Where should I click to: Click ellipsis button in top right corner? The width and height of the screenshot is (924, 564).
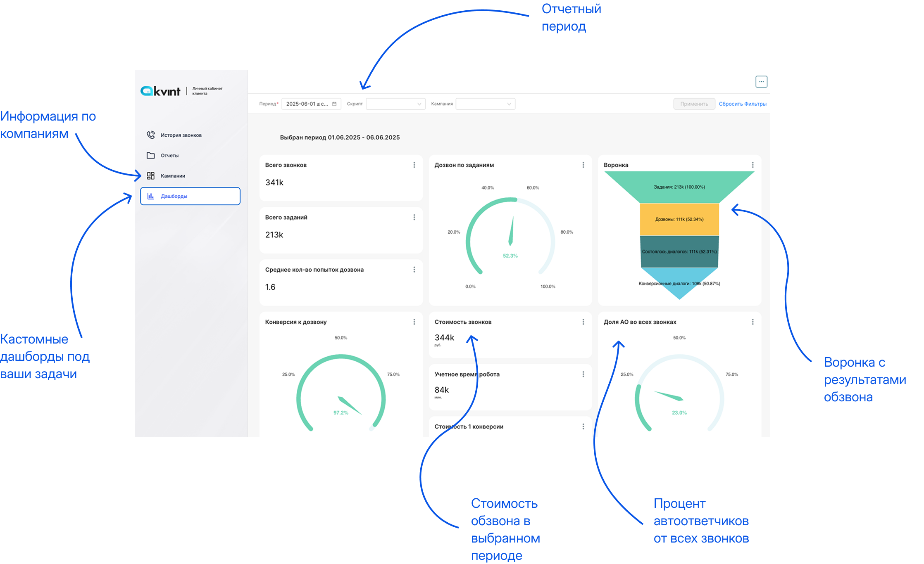(x=761, y=82)
